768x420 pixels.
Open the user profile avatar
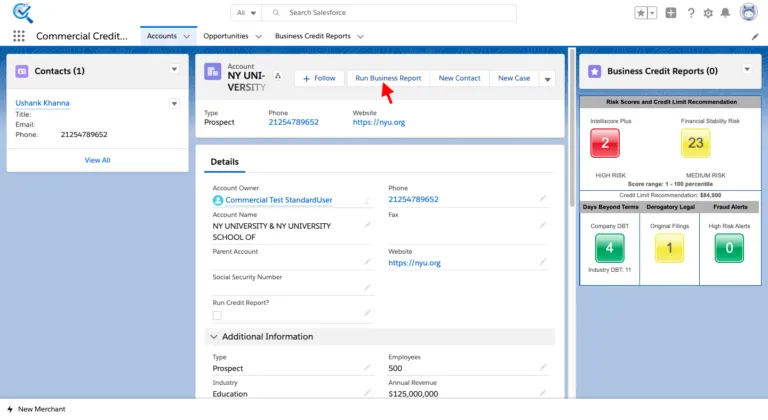click(748, 12)
